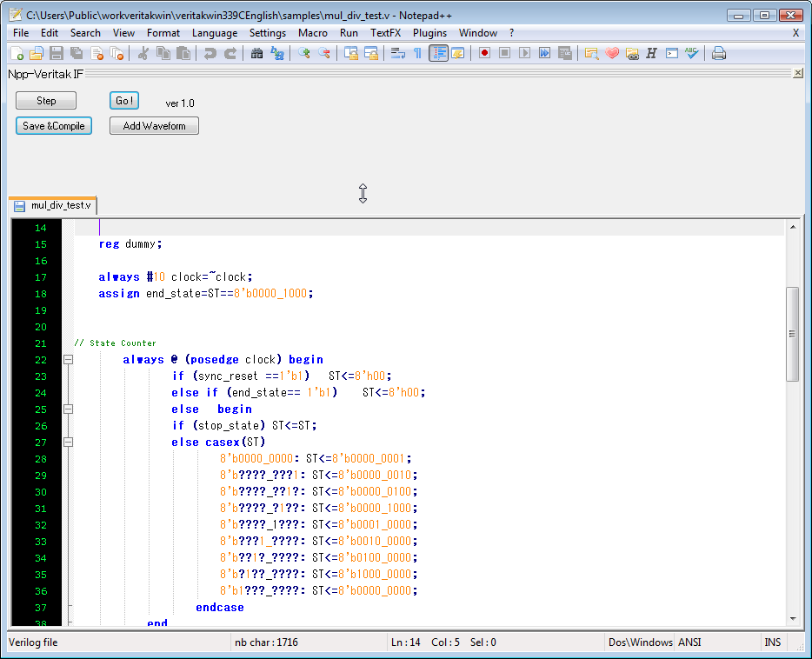Viewport: 812px width, 659px height.
Task: Close the Npp-Veritak IF panel
Action: tap(798, 73)
